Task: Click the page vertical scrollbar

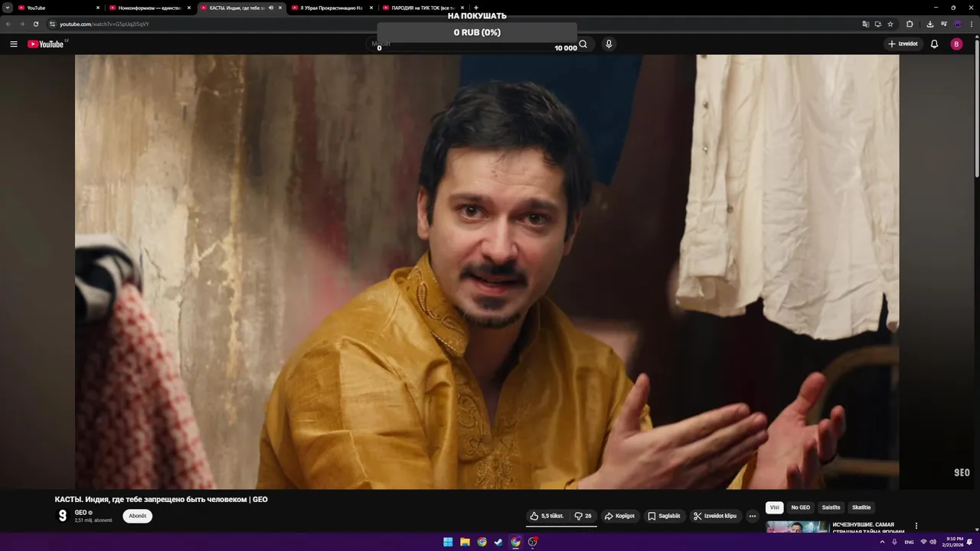Action: pos(977,107)
